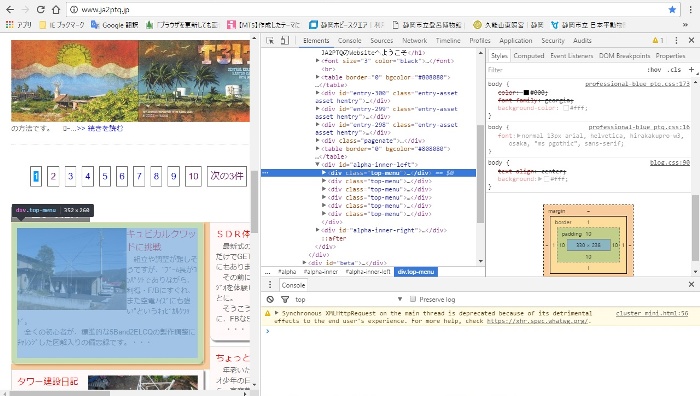Go to page 5 in pagination
The image size is (700, 396).
[x=105, y=176]
